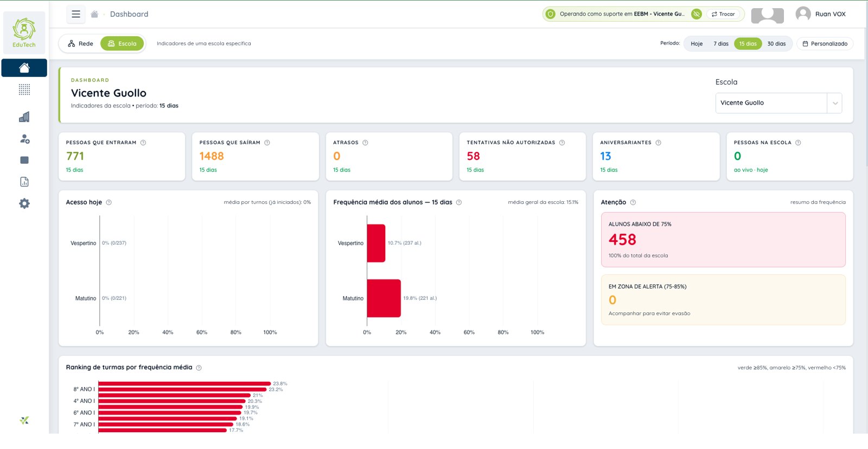Screen dimensions: 868x449
Task: Click the 7º ANO I ranking label
Action: point(84,425)
